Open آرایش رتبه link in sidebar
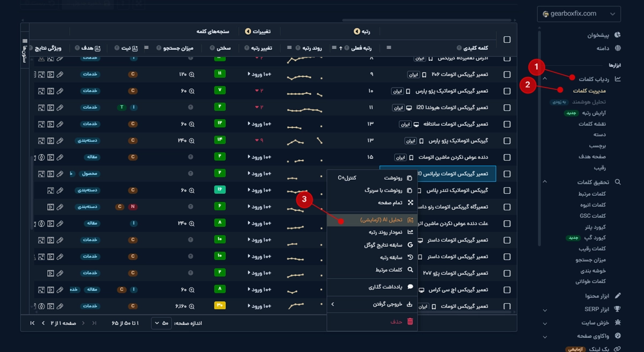This screenshot has width=644, height=352. [x=592, y=113]
